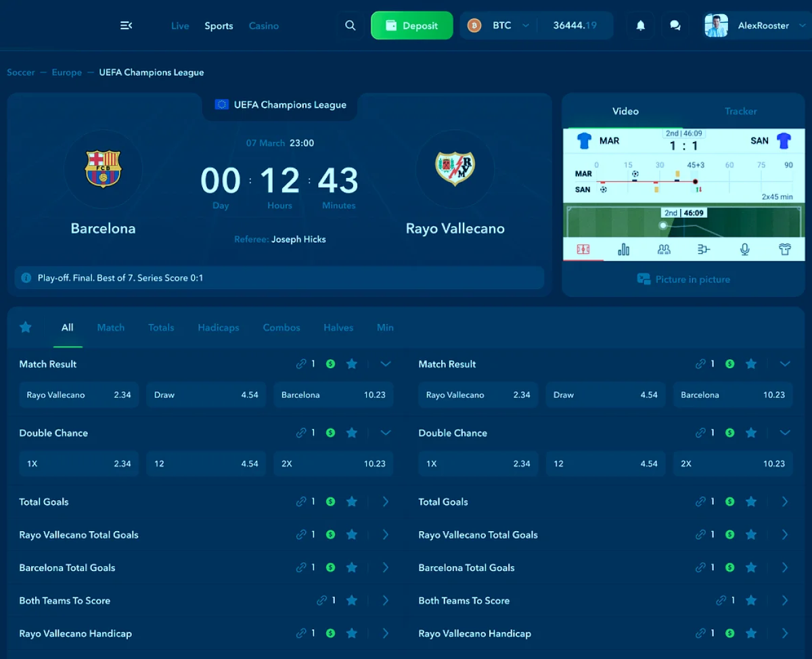Star all markets with the big favorites star
The width and height of the screenshot is (812, 659).
(x=25, y=327)
